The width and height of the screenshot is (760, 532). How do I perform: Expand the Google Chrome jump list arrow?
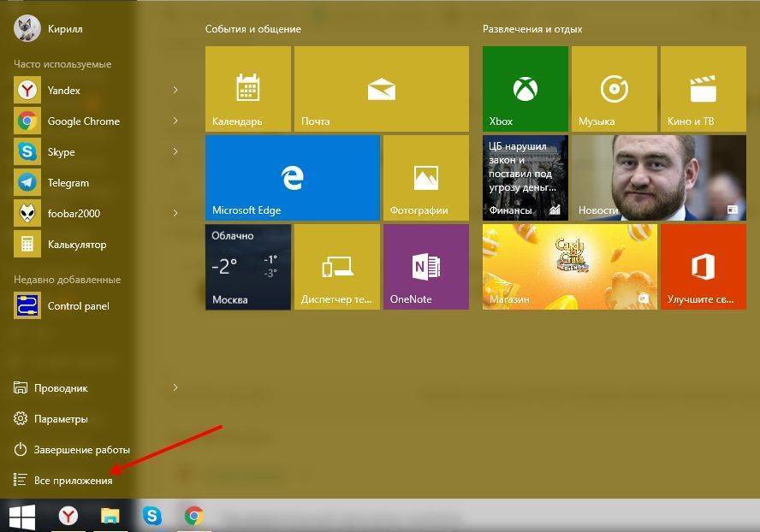[x=175, y=121]
